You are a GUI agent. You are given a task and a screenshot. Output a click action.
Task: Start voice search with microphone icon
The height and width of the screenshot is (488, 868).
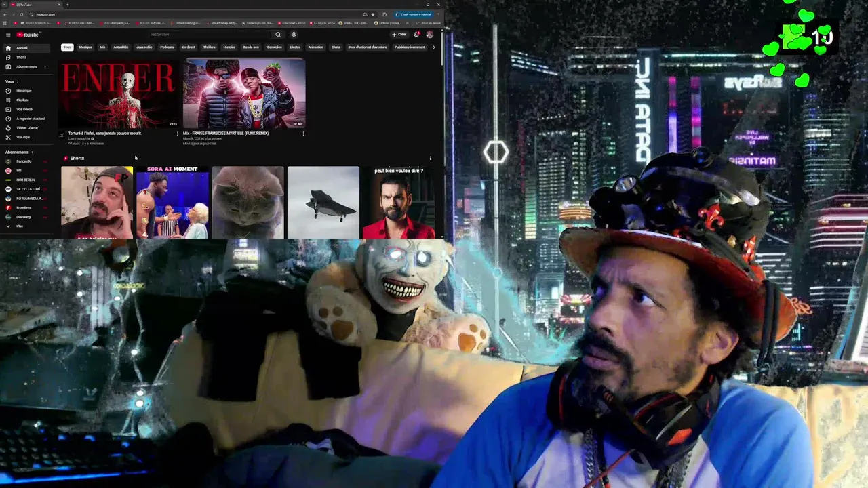click(294, 35)
